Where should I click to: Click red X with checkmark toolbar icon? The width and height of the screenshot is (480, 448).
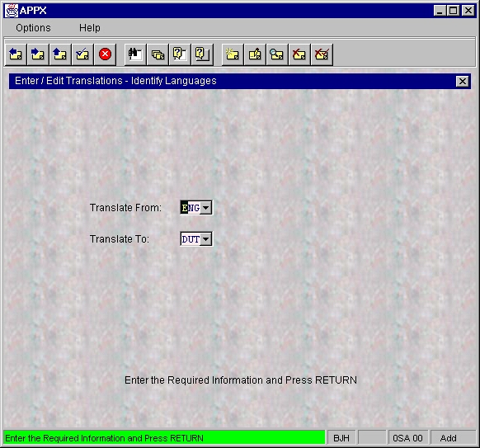point(322,54)
